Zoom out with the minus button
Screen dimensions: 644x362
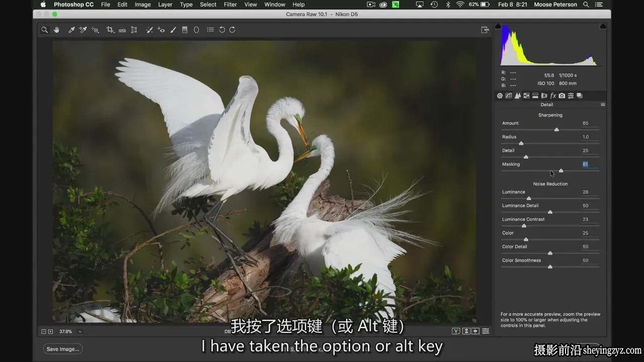click(44, 332)
